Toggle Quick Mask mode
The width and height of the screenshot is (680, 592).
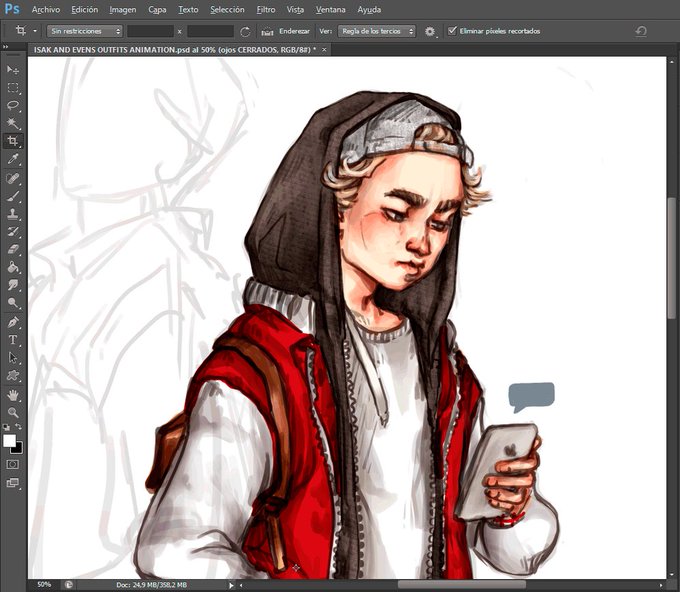pyautogui.click(x=13, y=464)
